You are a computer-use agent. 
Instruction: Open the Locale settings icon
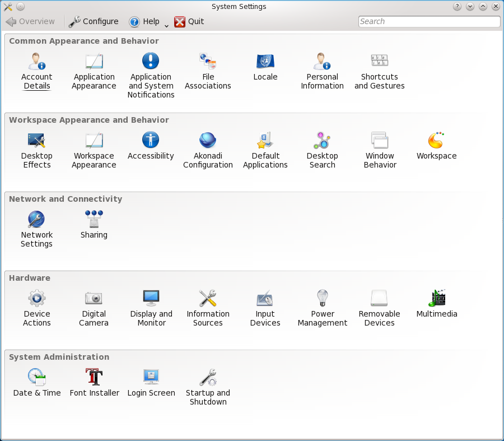pyautogui.click(x=265, y=67)
